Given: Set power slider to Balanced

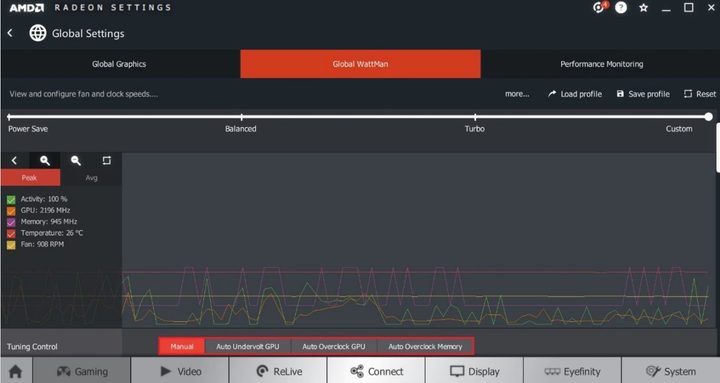Looking at the screenshot, I should coord(242,117).
